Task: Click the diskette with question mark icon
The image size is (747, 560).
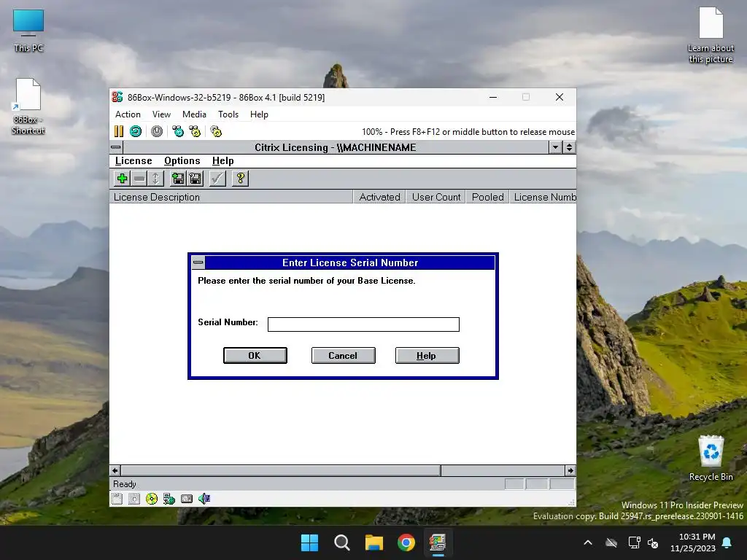Action: point(196,179)
